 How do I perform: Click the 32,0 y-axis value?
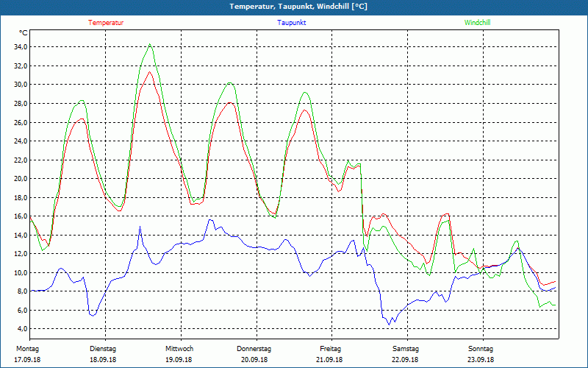pyautogui.click(x=21, y=66)
